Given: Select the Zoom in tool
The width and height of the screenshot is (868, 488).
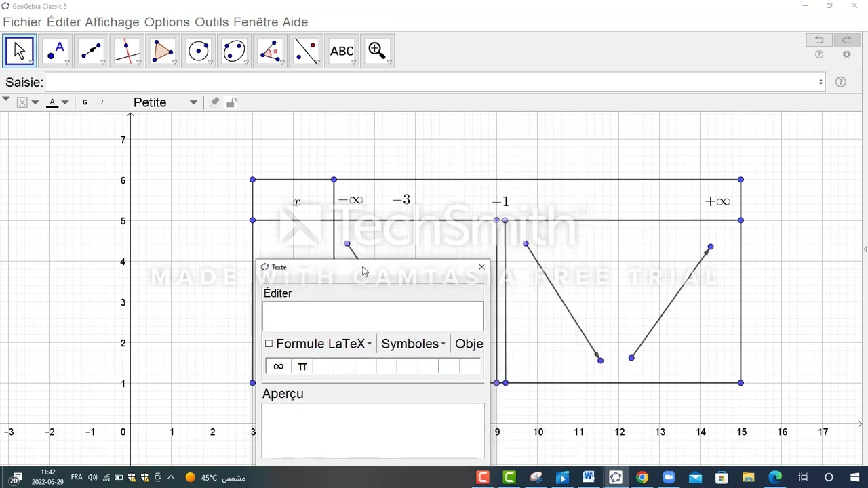Looking at the screenshot, I should (377, 51).
